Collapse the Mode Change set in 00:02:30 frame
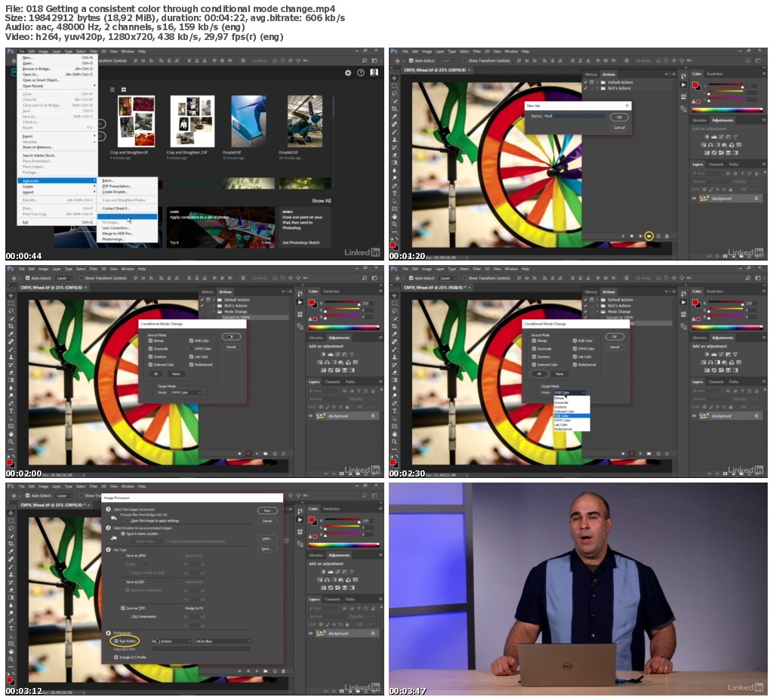This screenshot has height=700, width=773. (x=598, y=312)
